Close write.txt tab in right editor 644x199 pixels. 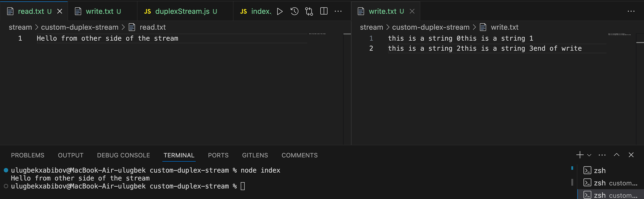412,11
